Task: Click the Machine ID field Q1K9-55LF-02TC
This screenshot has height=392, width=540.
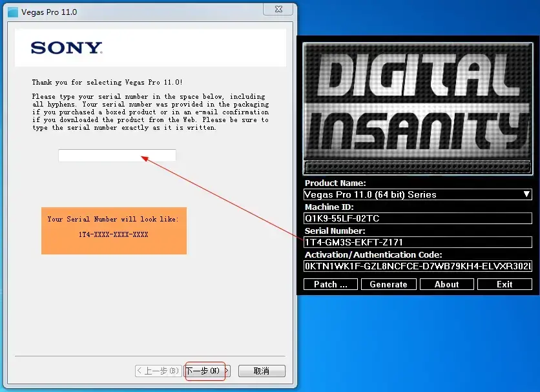Action: (418, 218)
